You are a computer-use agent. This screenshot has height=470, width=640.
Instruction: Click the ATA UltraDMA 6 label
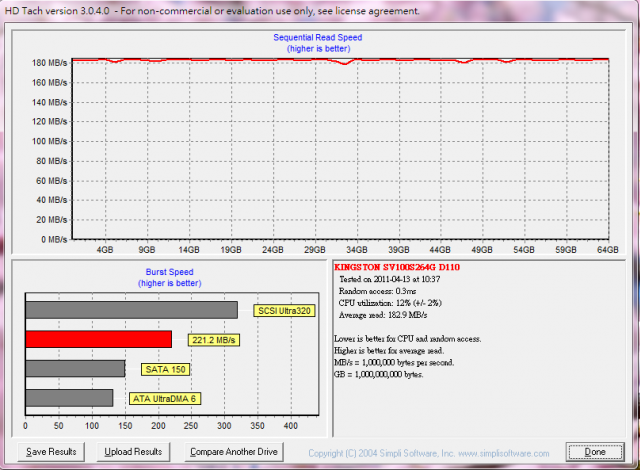coord(164,399)
